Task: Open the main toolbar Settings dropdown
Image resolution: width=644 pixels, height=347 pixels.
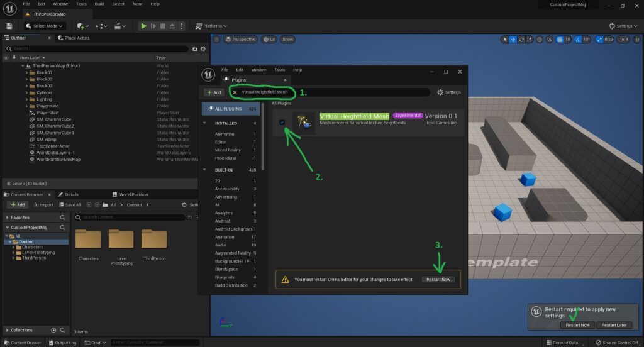Action: [623, 26]
